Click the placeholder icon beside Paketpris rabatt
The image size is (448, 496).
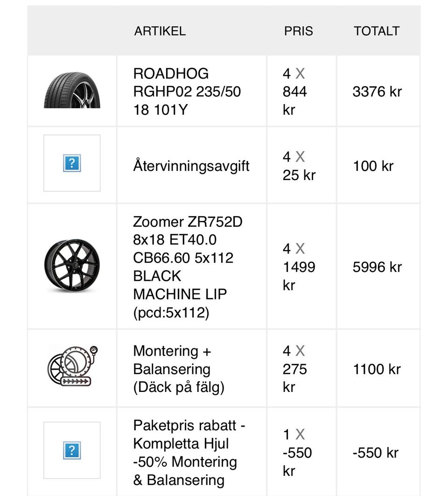72,450
